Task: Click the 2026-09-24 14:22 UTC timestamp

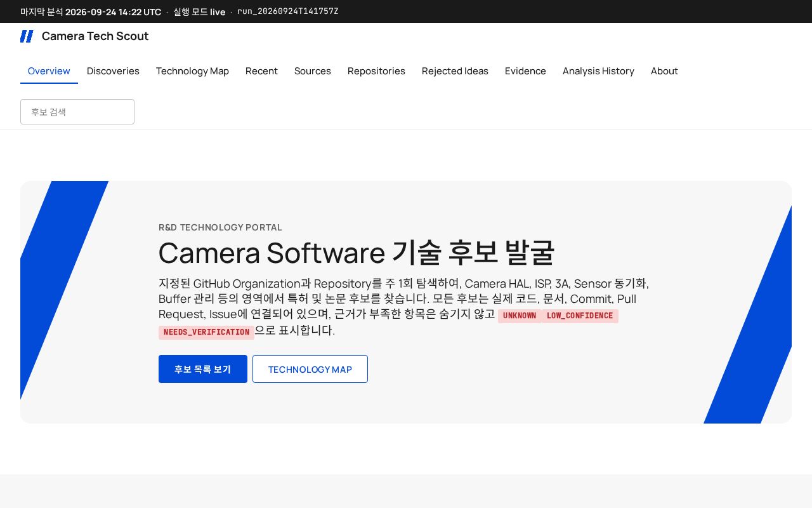Action: (114, 11)
